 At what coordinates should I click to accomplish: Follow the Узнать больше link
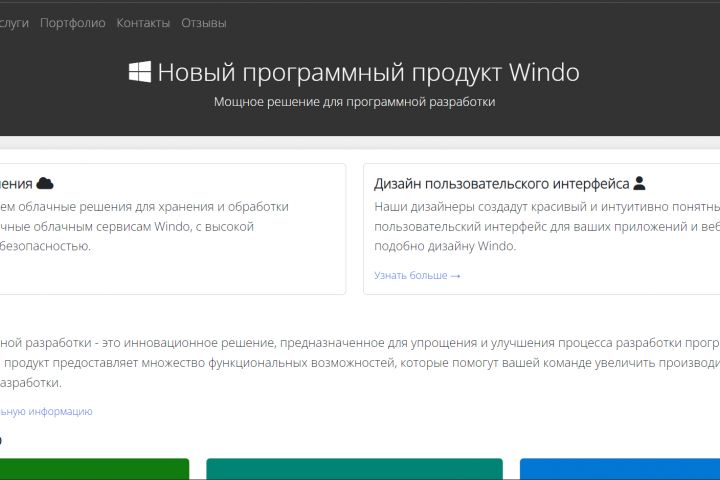point(417,275)
